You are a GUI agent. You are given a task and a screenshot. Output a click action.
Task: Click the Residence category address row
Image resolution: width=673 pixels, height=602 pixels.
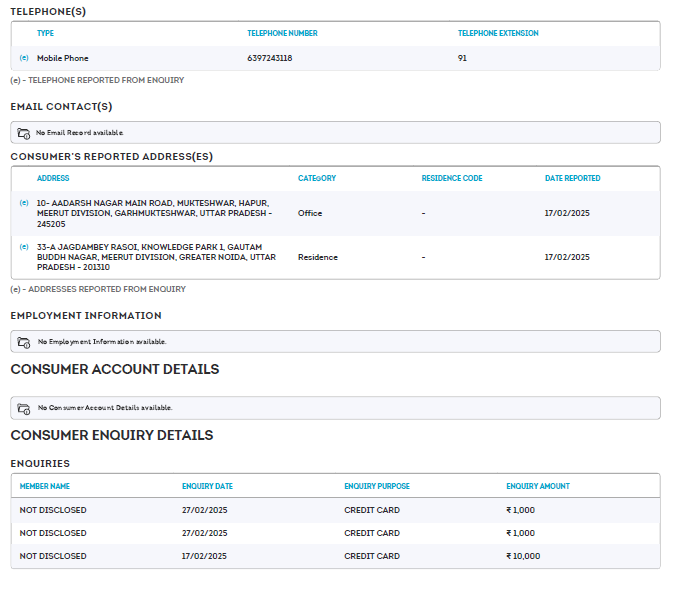(318, 257)
